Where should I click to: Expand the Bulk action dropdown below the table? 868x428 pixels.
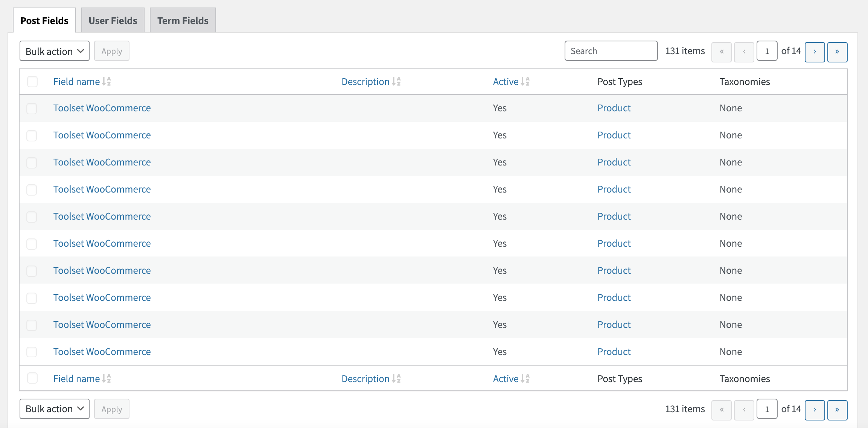(55, 409)
